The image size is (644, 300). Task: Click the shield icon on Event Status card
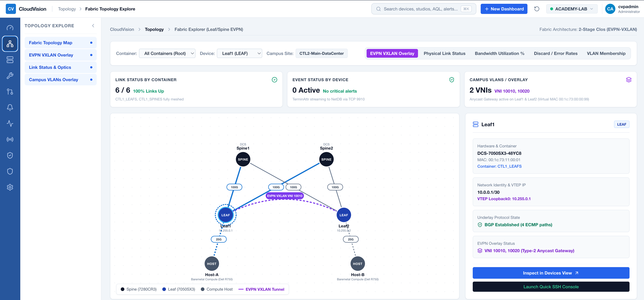point(451,80)
